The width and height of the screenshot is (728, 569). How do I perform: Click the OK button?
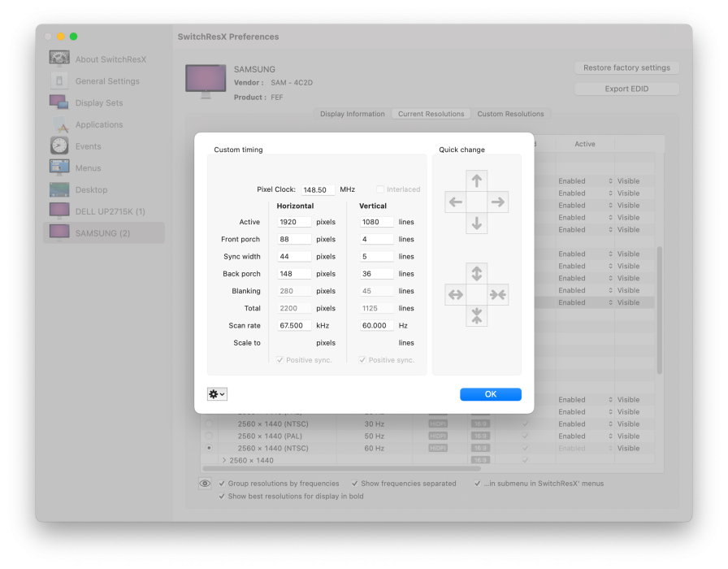pos(490,394)
